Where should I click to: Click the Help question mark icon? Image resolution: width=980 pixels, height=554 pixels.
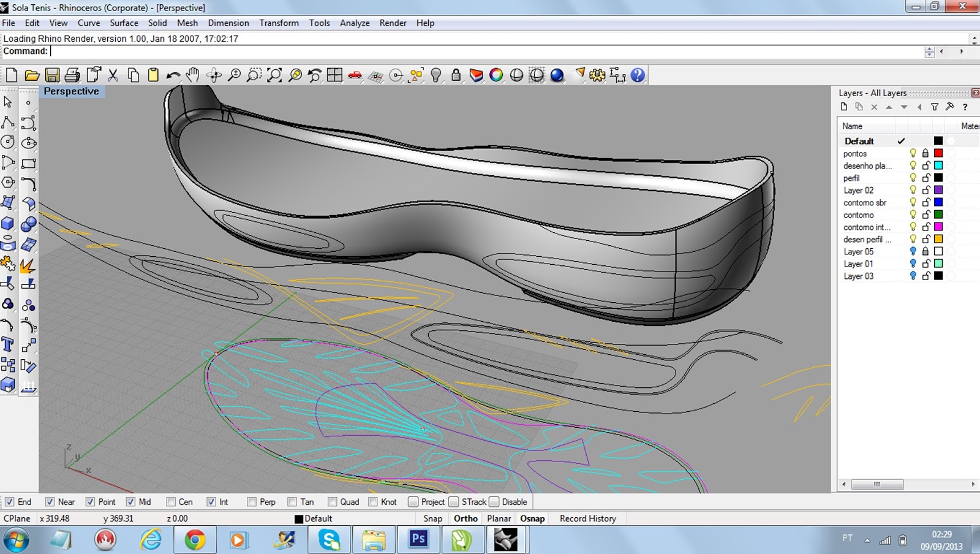(x=638, y=75)
